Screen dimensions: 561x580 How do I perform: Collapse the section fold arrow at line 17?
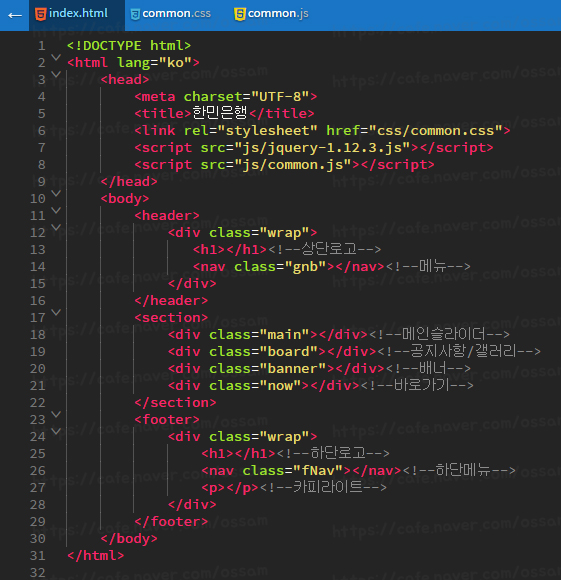tap(56, 313)
